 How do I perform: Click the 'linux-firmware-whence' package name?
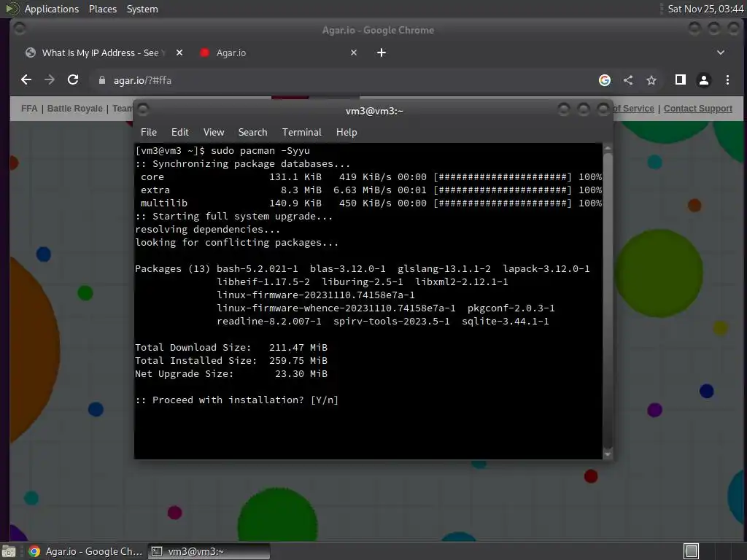pos(336,308)
